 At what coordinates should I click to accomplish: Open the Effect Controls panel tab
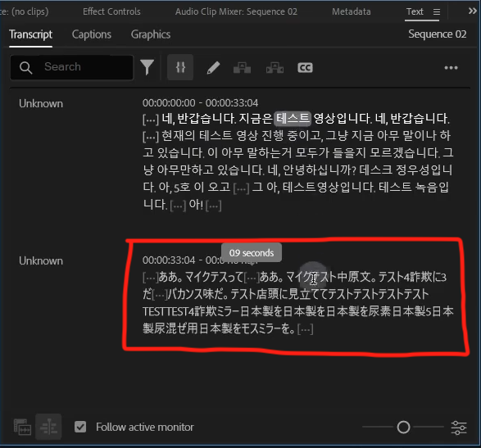click(x=111, y=11)
